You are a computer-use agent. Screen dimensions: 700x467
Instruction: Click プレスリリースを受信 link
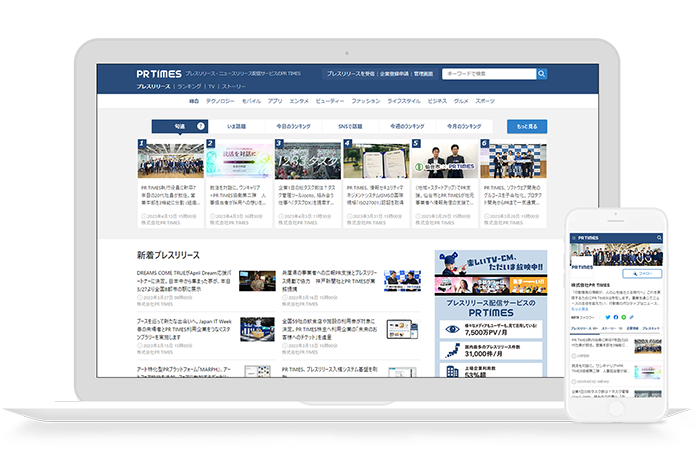[x=350, y=74]
